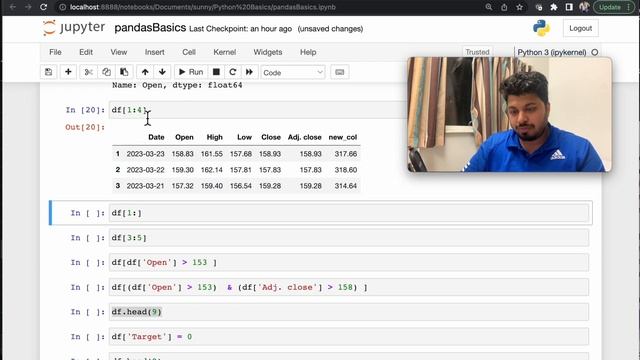This screenshot has height=360, width=640.
Task: Paste cells below icon
Action: pos(124,72)
